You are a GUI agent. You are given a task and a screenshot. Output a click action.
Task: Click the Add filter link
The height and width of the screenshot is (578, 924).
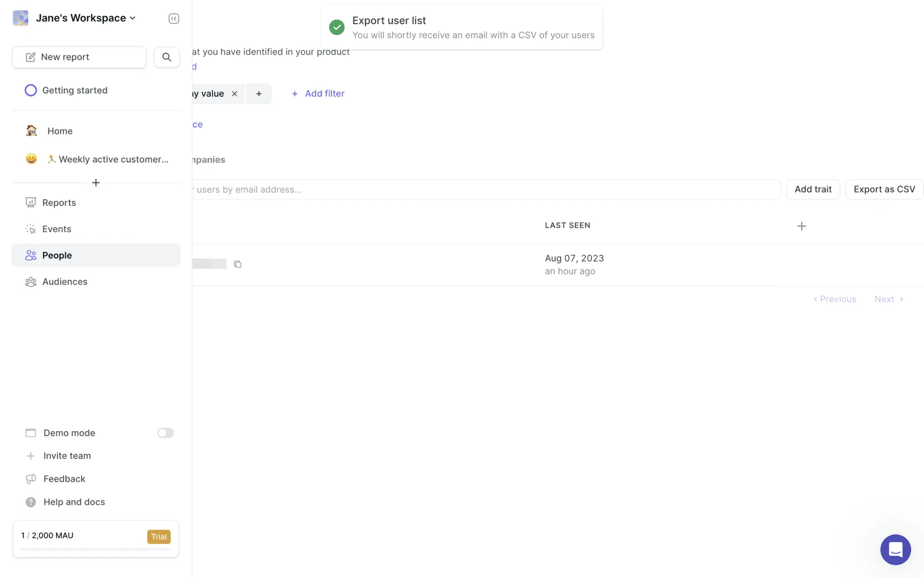coord(318,94)
